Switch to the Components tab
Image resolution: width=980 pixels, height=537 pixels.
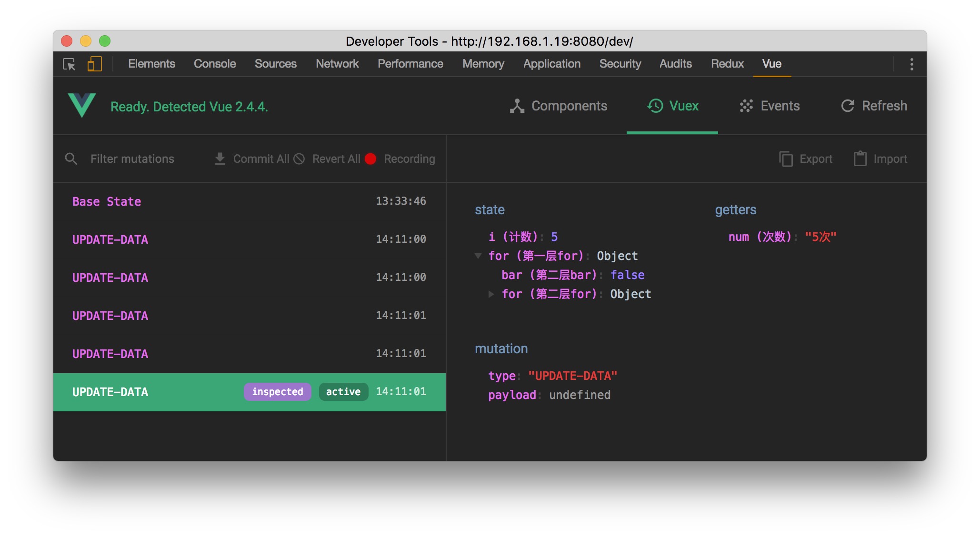tap(559, 106)
